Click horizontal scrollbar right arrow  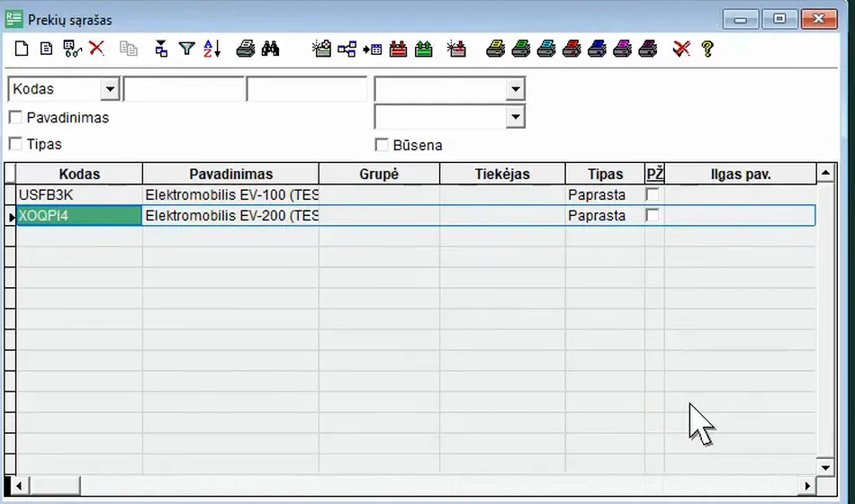coord(807,485)
